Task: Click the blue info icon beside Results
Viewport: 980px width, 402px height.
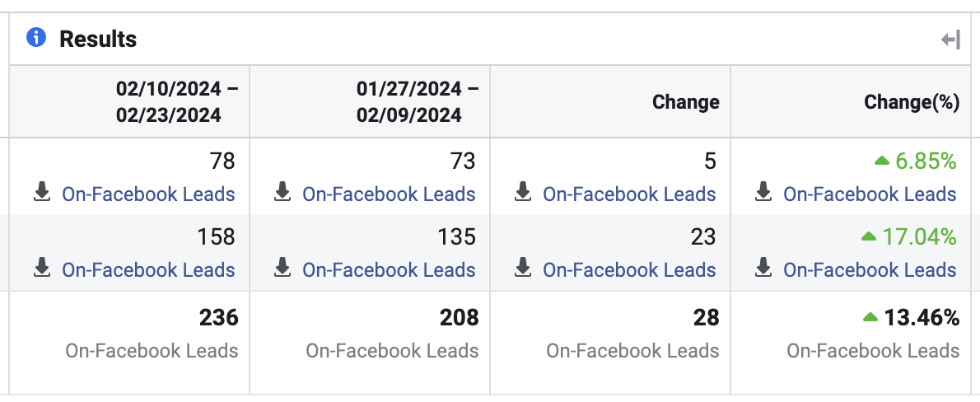Action: tap(36, 38)
